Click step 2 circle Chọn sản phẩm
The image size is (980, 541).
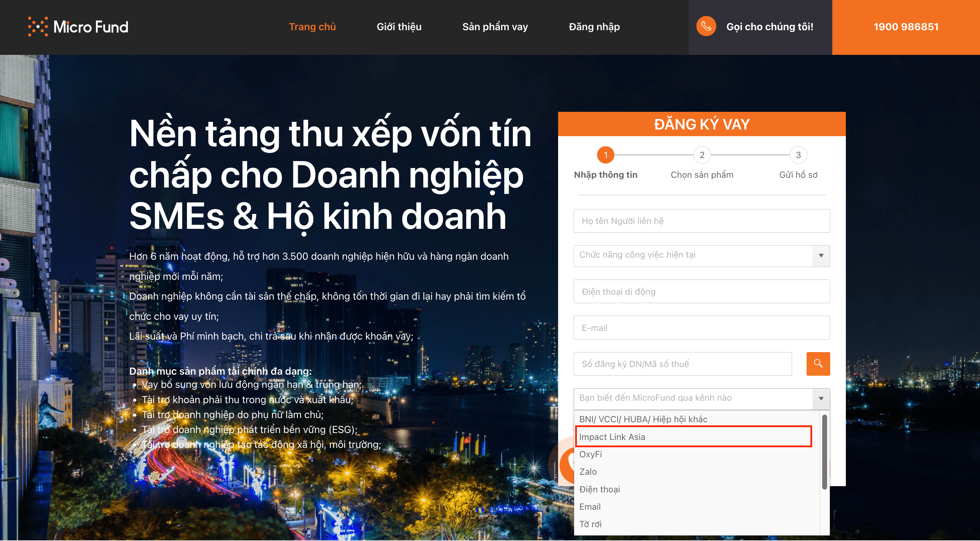tap(702, 155)
